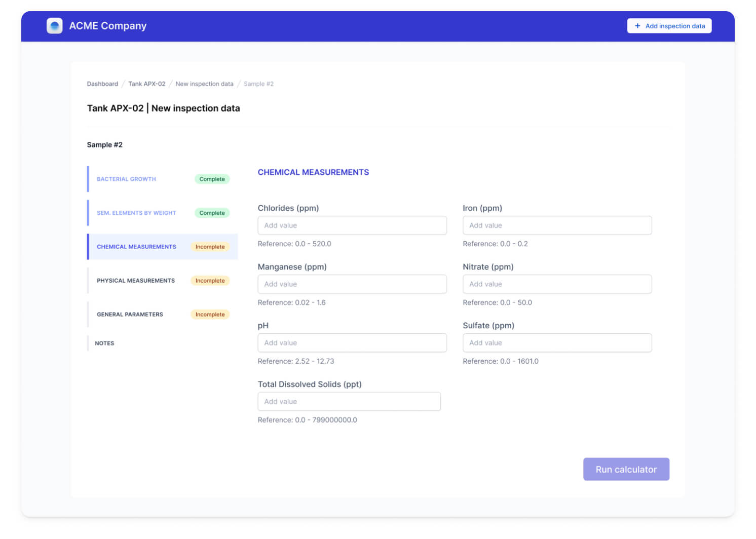The width and height of the screenshot is (756, 539).
Task: Click the Iron (ppm) label
Action: tap(482, 208)
